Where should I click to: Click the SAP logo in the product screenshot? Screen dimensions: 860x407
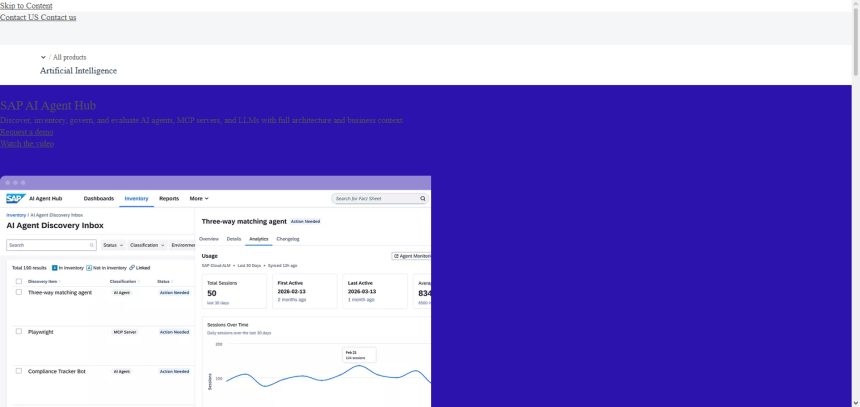tap(16, 199)
